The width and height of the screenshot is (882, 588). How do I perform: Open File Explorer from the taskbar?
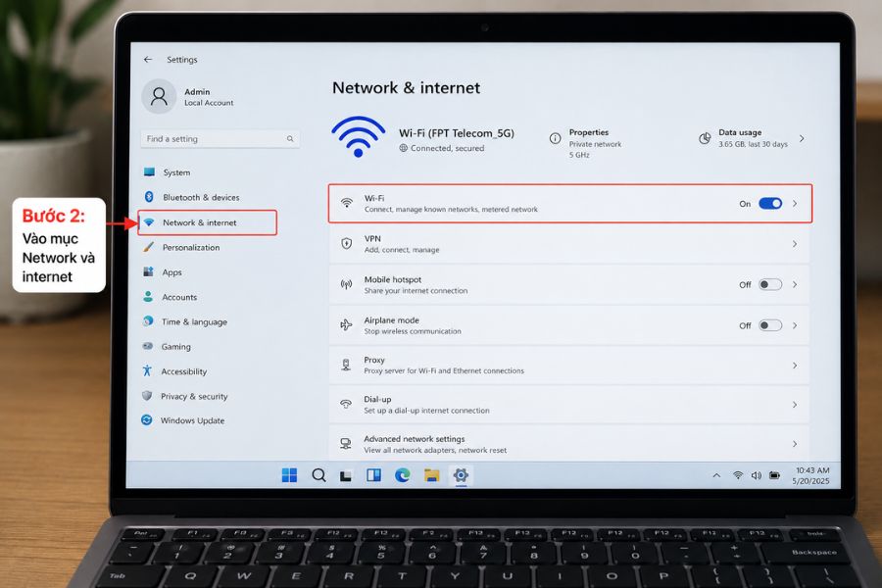(431, 475)
